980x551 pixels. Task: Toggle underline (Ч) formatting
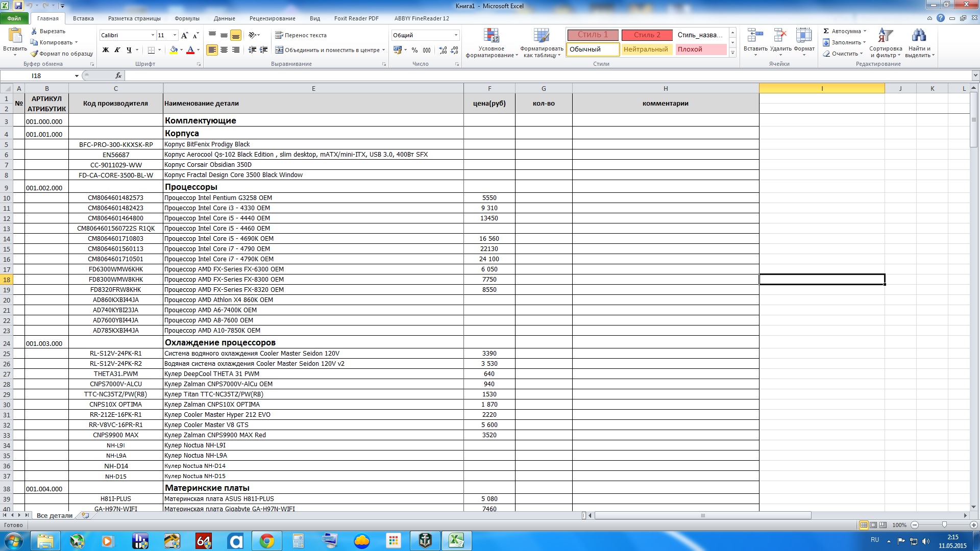[129, 50]
